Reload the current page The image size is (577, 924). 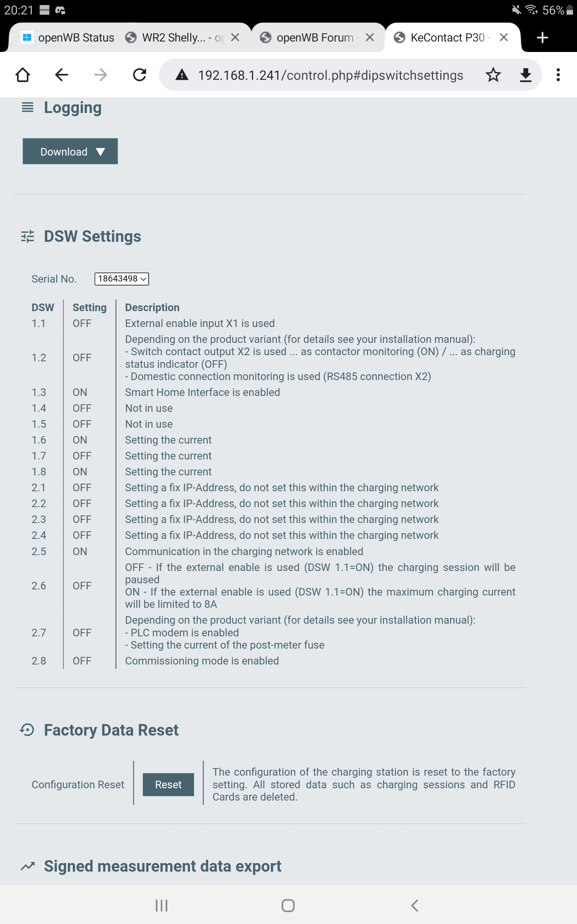pyautogui.click(x=140, y=75)
